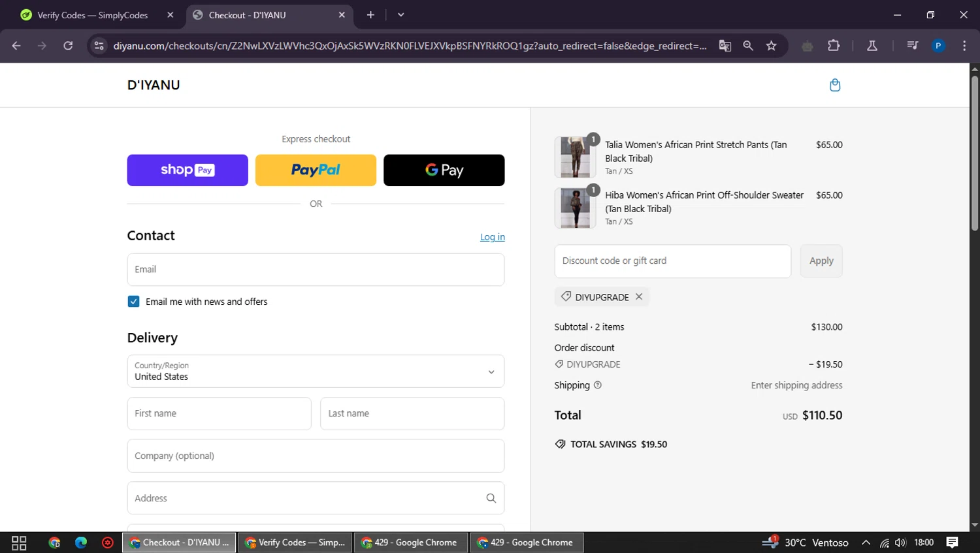Switch to the Verify Codes — SimplyCodes tab
The height and width of the screenshot is (553, 980).
[93, 15]
